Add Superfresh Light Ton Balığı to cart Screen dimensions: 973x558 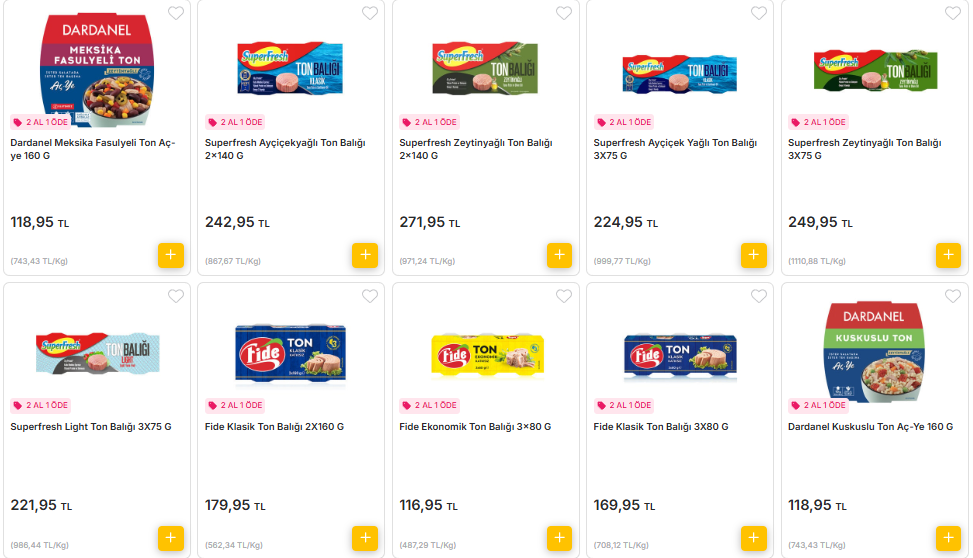pyautogui.click(x=170, y=538)
